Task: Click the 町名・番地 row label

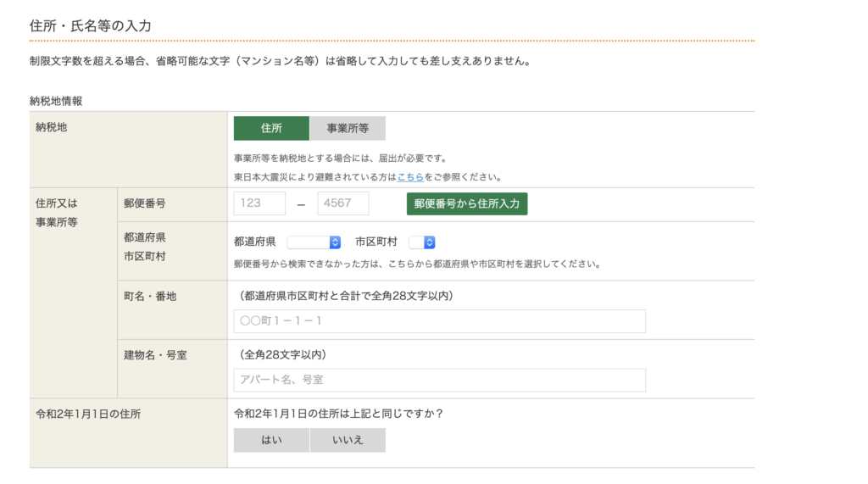Action: coord(150,296)
